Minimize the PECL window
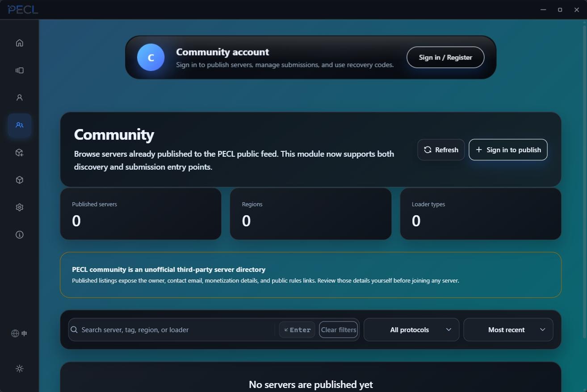This screenshot has width=587, height=392. click(x=543, y=9)
